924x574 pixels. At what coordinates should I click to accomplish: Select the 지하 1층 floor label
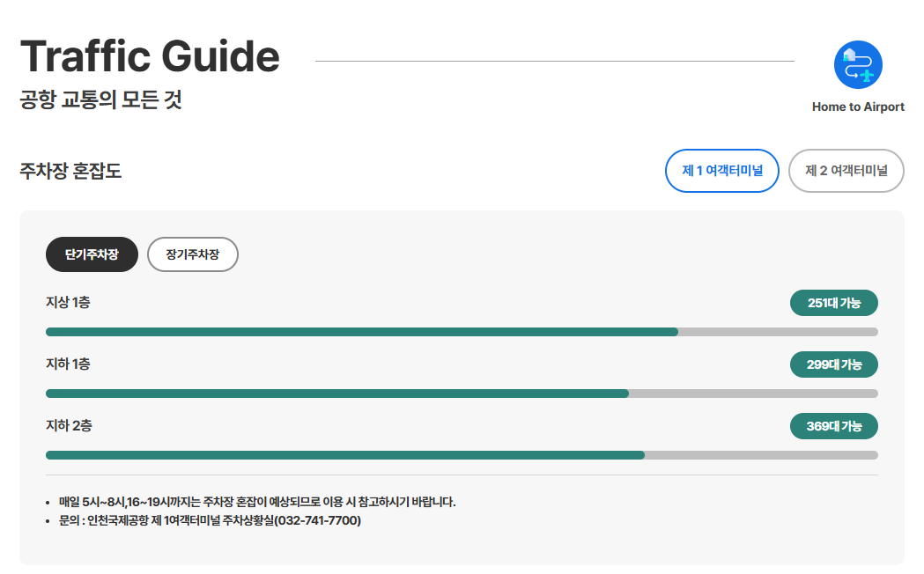68,364
